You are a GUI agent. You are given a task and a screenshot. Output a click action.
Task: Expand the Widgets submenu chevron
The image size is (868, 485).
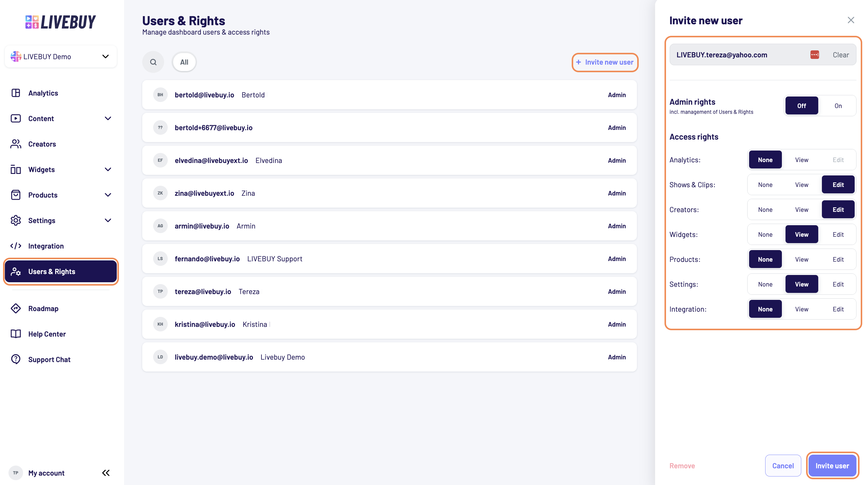pos(108,169)
